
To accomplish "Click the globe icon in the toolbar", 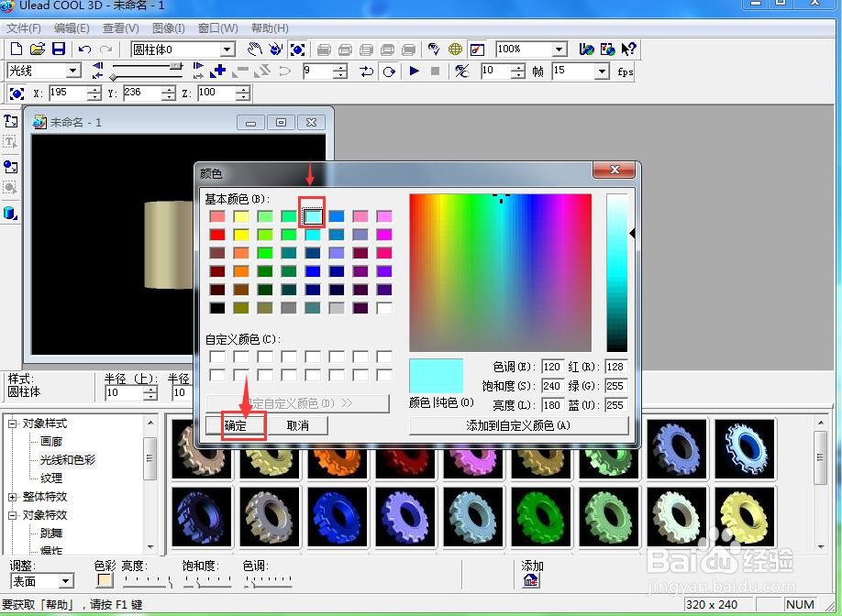I will point(455,49).
